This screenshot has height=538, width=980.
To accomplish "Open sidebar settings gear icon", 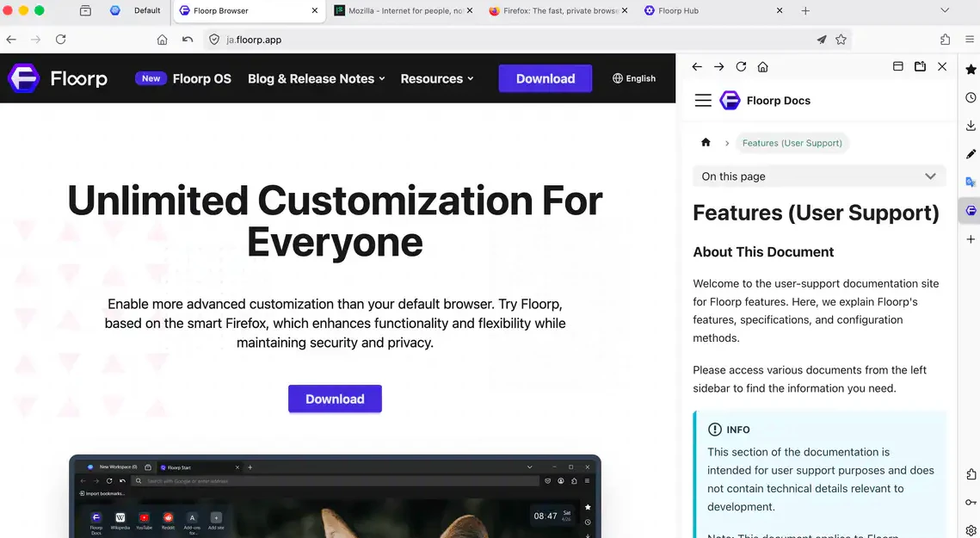I will tap(971, 530).
